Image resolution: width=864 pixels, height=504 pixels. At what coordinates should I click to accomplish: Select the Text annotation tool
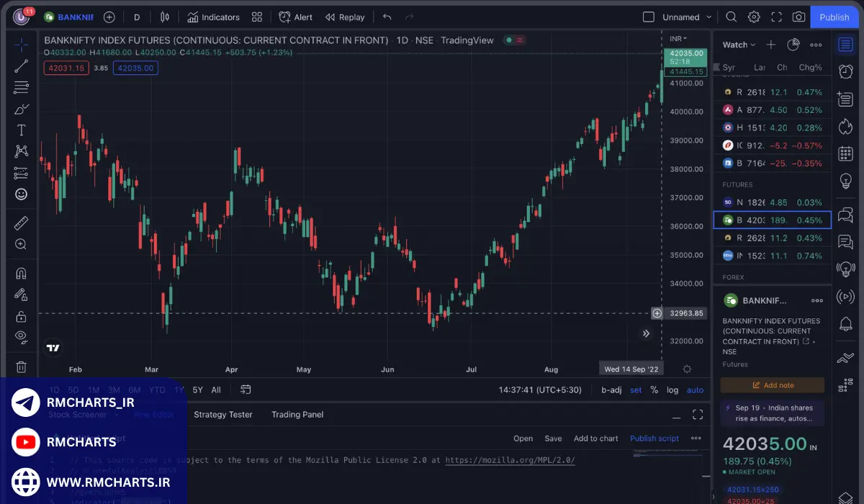point(21,130)
